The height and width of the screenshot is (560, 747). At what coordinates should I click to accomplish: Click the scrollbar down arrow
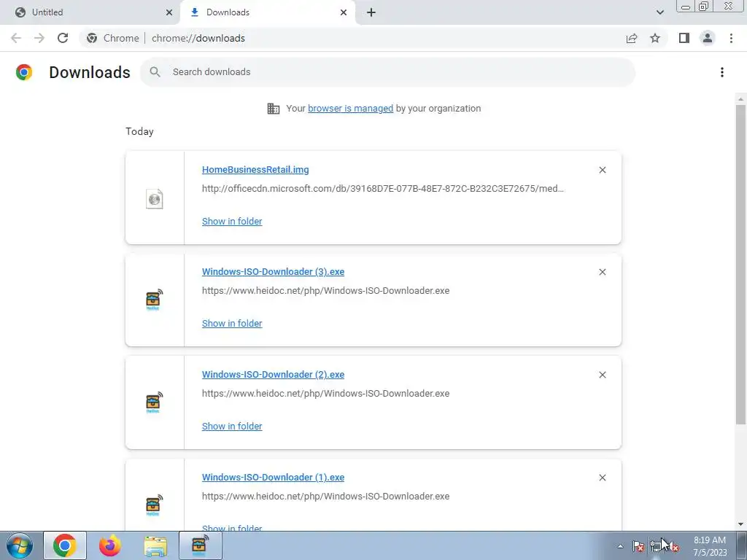(x=740, y=524)
